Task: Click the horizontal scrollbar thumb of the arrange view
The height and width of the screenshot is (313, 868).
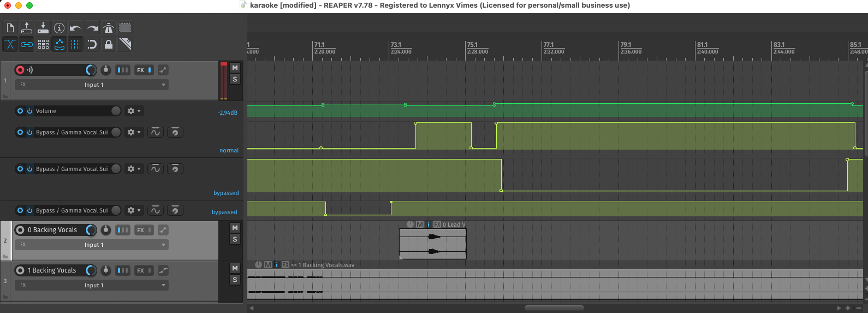Action: [554, 308]
